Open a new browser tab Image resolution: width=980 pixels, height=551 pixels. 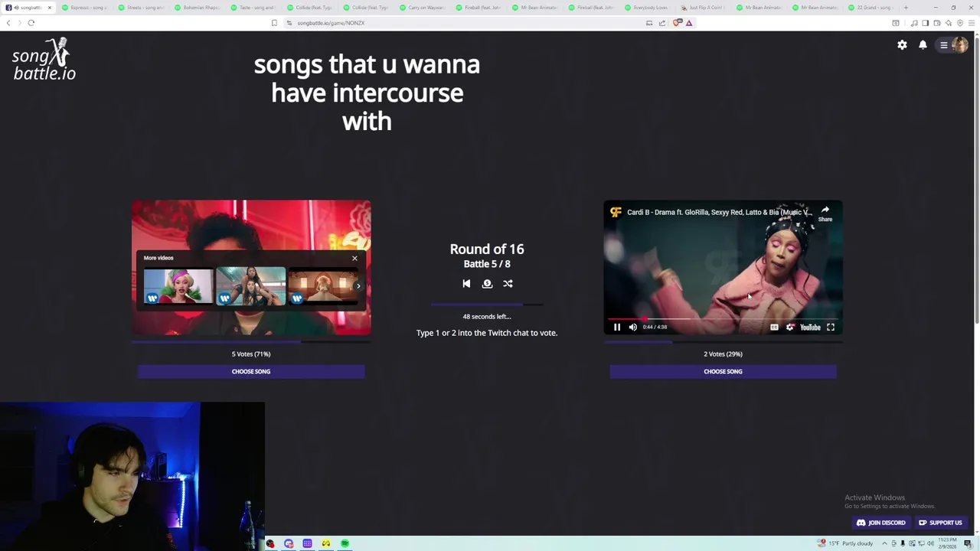pos(906,8)
